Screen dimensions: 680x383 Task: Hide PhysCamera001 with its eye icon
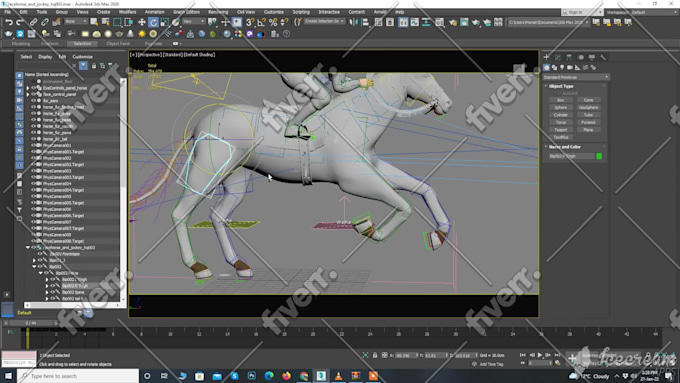tap(33, 145)
